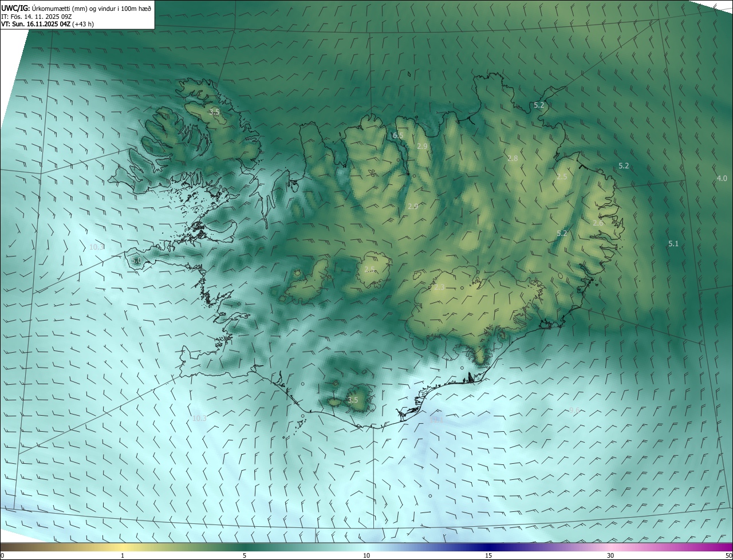Click the '30' label on the color scale
The height and width of the screenshot is (560, 733).
click(610, 555)
